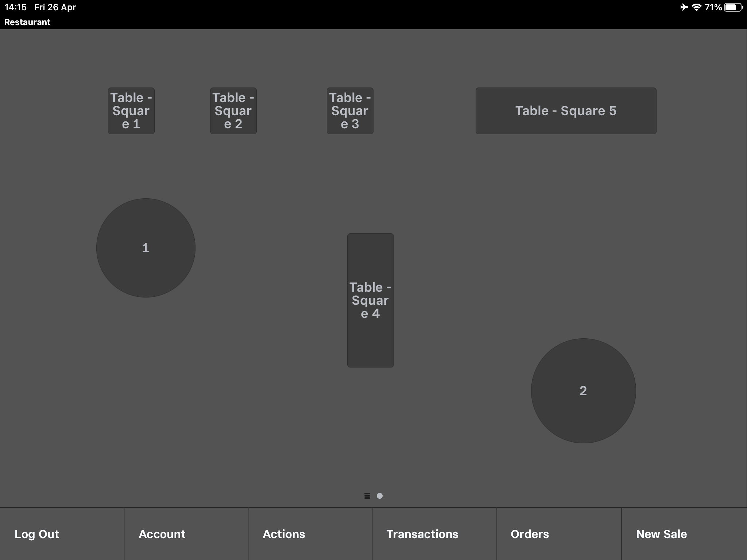747x560 pixels.
Task: Open the Account menu item
Action: coord(161,534)
